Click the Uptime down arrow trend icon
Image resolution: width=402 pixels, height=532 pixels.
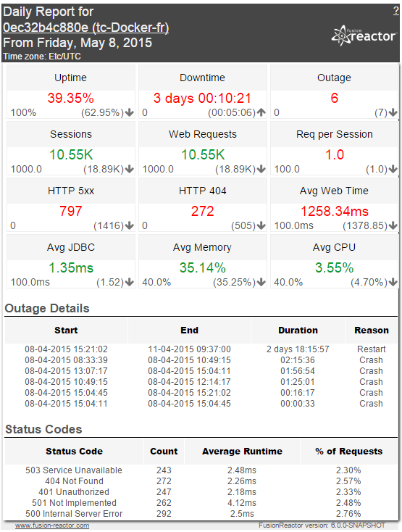pyautogui.click(x=129, y=112)
